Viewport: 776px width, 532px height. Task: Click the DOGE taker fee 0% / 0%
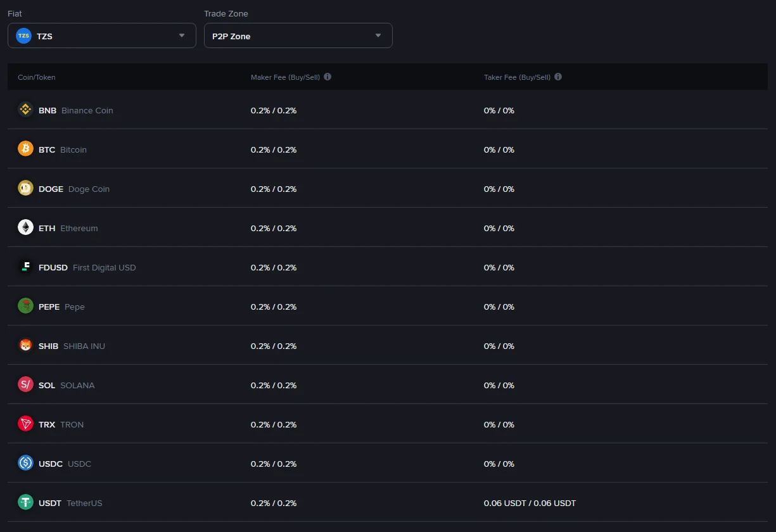click(x=499, y=189)
